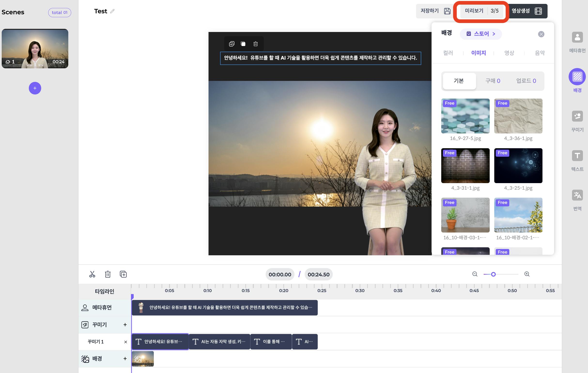Select text clip AI는 자동 자막 생성
Viewport: 588px width, 373px height.
click(219, 342)
